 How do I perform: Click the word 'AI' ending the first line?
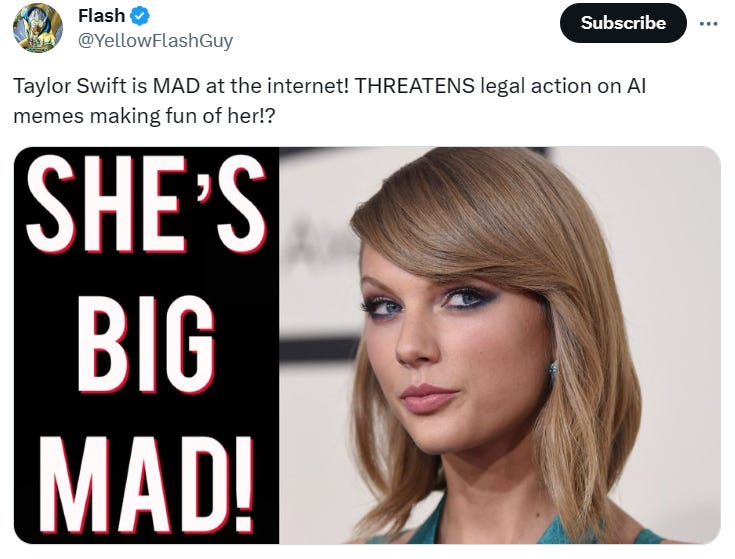click(636, 86)
